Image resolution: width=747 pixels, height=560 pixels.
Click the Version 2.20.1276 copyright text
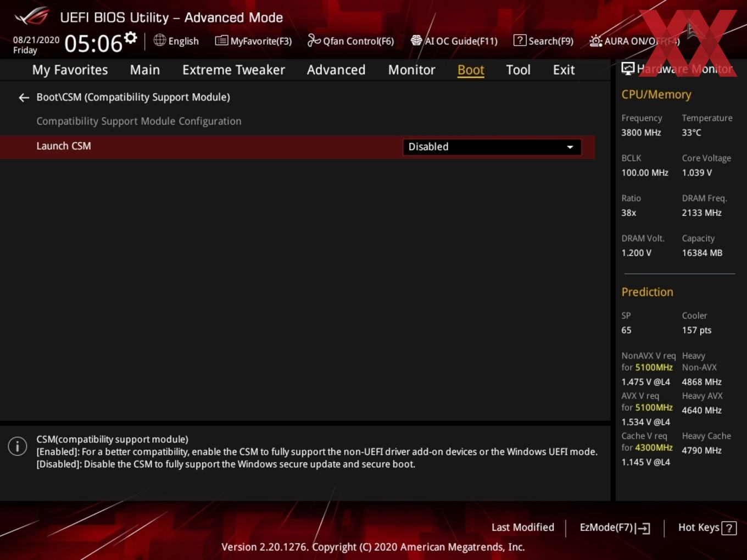pyautogui.click(x=373, y=547)
